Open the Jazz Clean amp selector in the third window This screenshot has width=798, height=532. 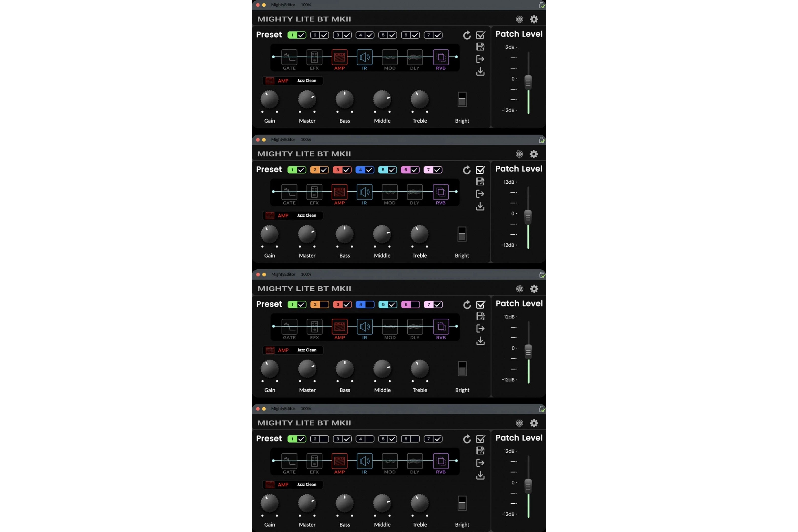(292, 350)
